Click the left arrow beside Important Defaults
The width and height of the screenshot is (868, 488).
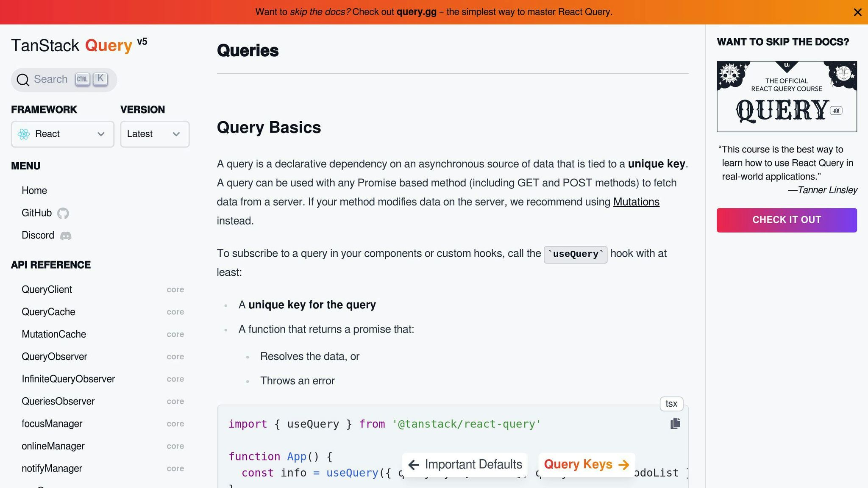(x=414, y=465)
